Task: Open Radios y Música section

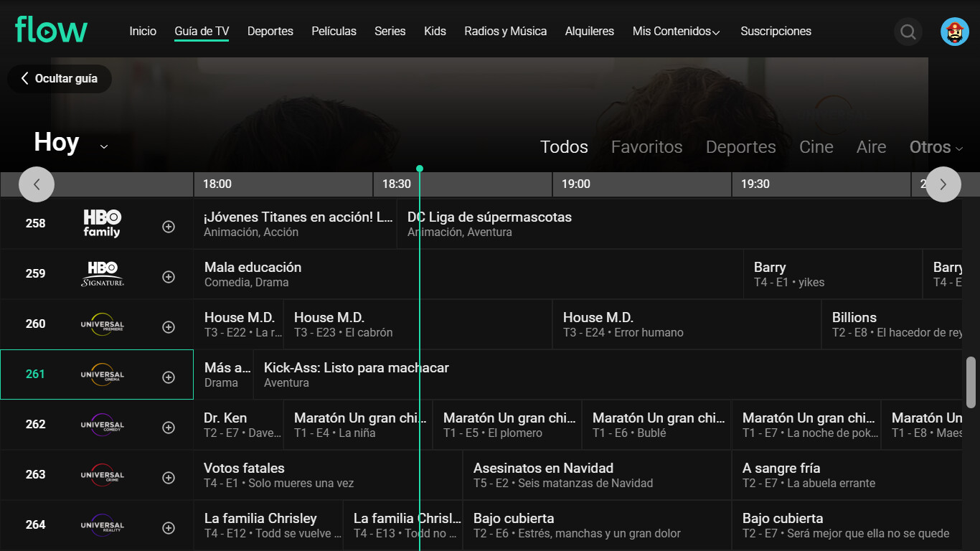Action: [506, 32]
